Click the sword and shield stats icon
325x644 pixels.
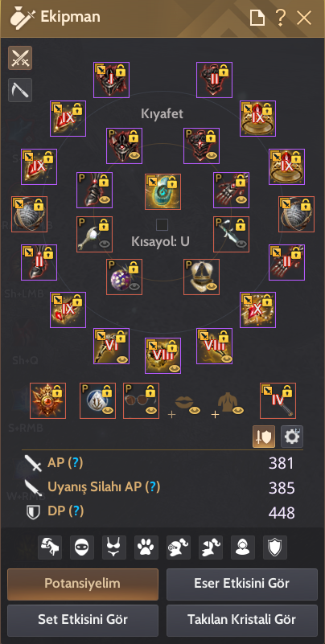click(x=264, y=437)
